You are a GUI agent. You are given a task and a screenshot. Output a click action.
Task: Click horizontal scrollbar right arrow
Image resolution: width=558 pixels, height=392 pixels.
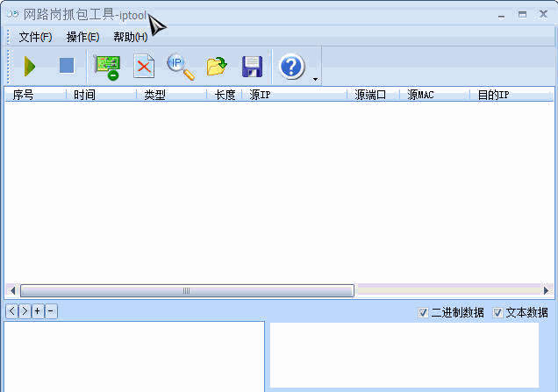pyautogui.click(x=547, y=290)
